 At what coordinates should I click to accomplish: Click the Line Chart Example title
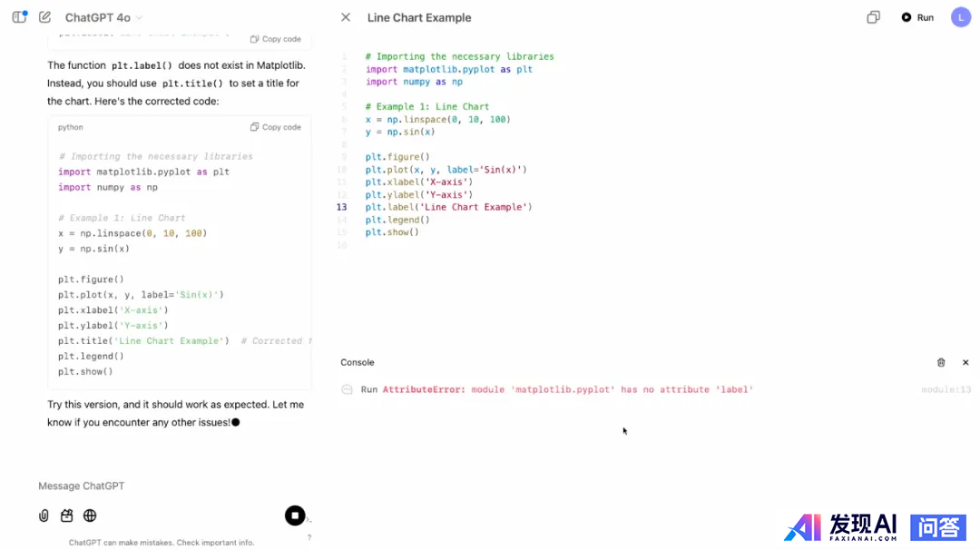point(418,17)
